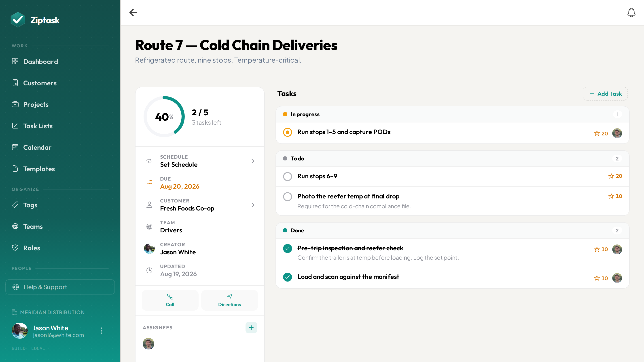Click the Meridian Distribution building icon
This screenshot has height=362, width=644.
pos(15,312)
